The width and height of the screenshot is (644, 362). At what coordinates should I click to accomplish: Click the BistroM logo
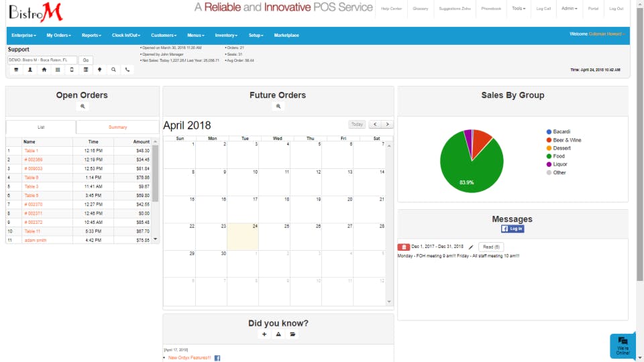[x=36, y=12]
